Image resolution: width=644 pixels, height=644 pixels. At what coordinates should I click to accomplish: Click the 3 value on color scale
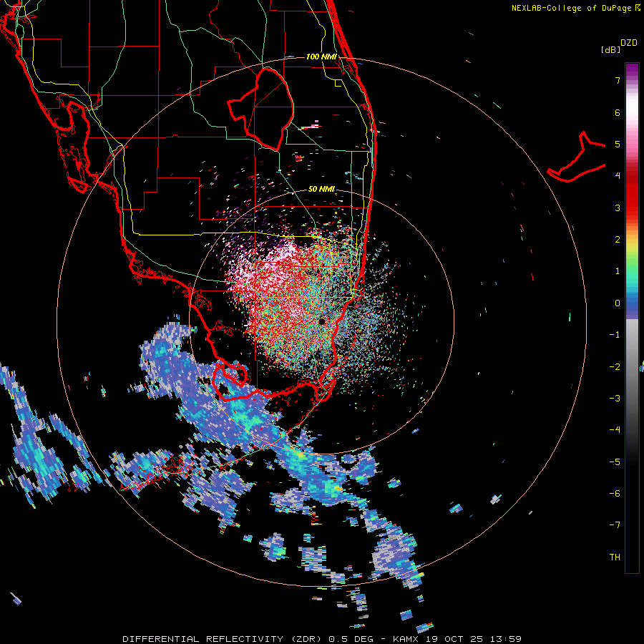tap(618, 208)
